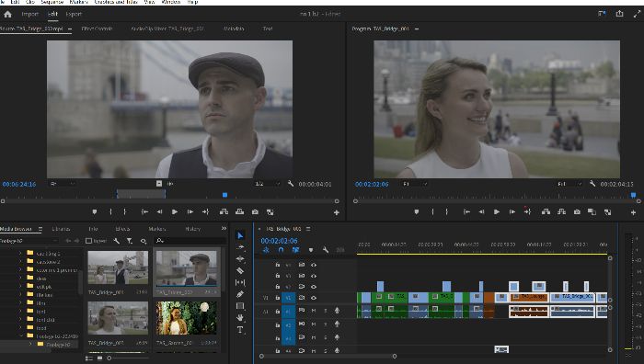
Task: Mute audio track A1
Action: click(314, 311)
